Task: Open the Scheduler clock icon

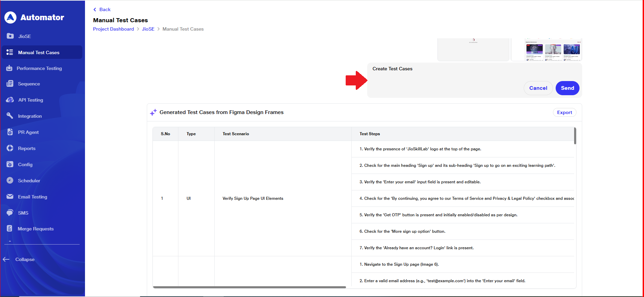Action: point(10,181)
